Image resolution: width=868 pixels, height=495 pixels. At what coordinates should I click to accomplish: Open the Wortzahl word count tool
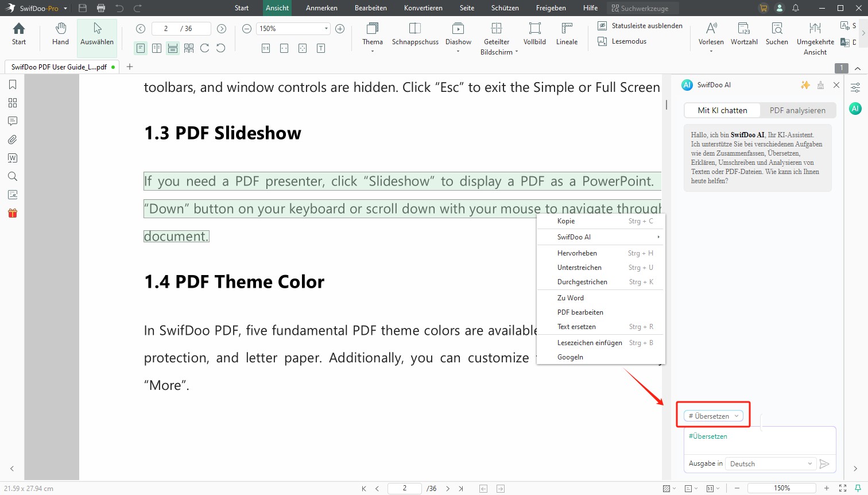point(744,34)
